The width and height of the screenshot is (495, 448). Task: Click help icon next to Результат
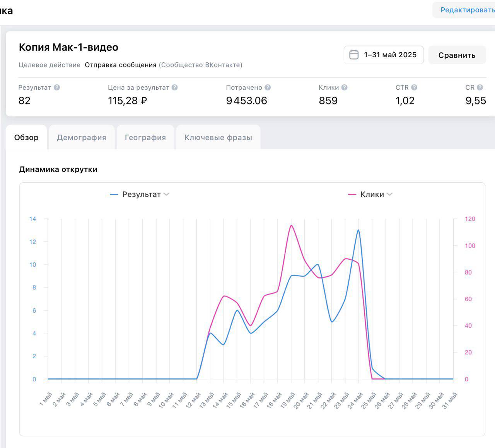pyautogui.click(x=57, y=87)
